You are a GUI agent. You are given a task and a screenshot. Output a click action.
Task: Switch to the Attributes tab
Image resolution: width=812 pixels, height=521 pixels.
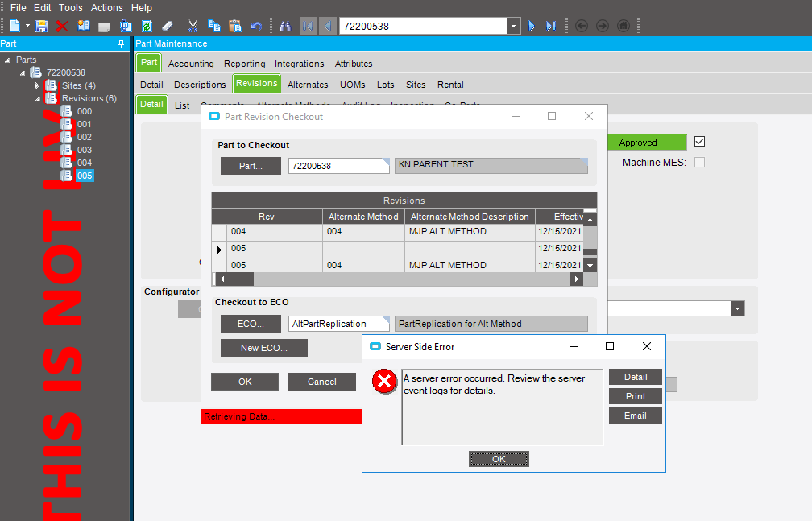[x=354, y=64]
